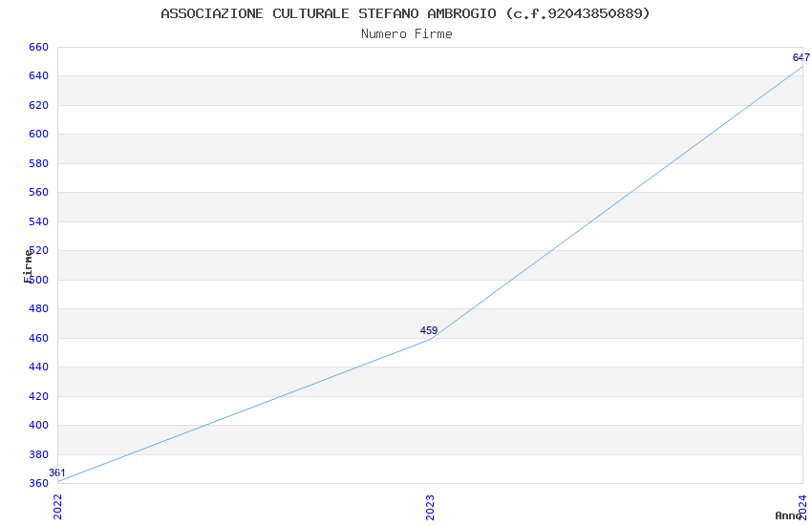Click the y-axis value 600

click(38, 134)
